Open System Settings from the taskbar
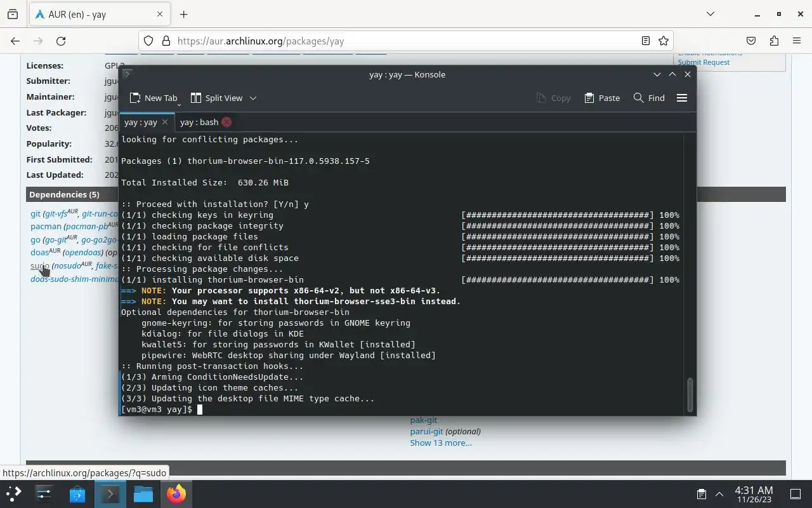This screenshot has width=812, height=508. [x=44, y=493]
